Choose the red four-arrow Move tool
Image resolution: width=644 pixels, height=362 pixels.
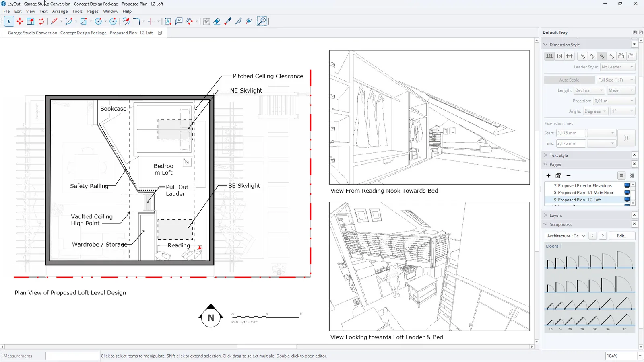pos(20,21)
